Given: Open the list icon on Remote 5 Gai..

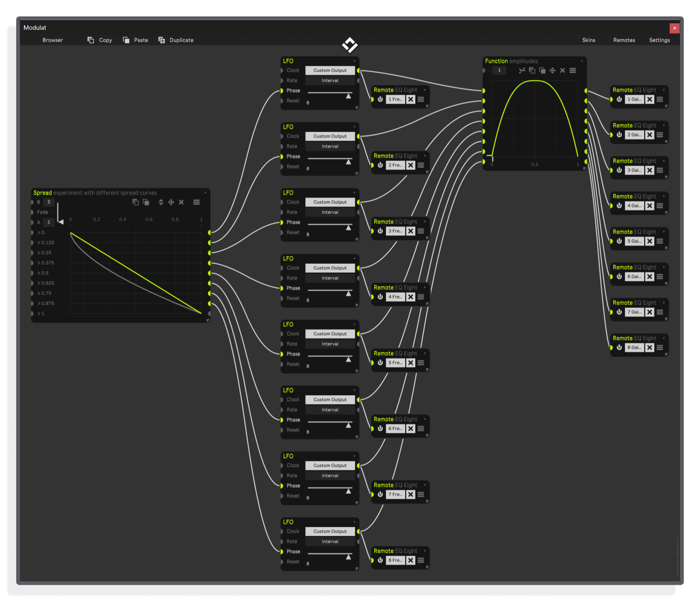Looking at the screenshot, I should [660, 241].
